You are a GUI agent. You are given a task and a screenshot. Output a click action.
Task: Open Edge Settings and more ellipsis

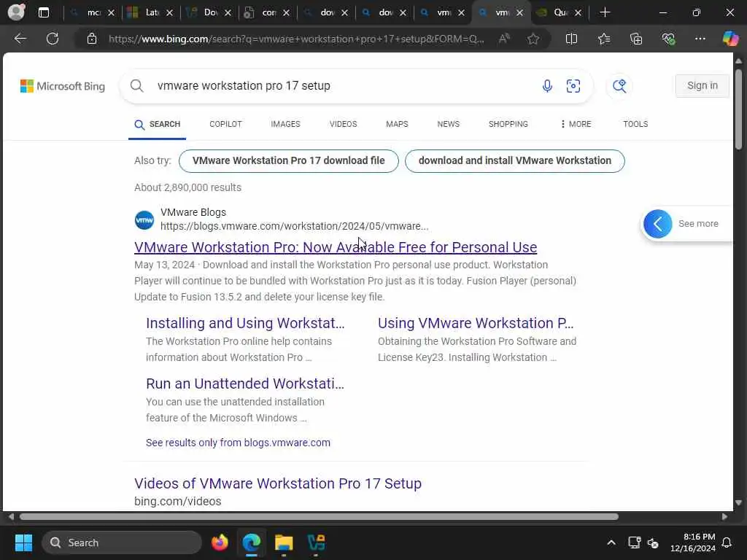tap(700, 39)
